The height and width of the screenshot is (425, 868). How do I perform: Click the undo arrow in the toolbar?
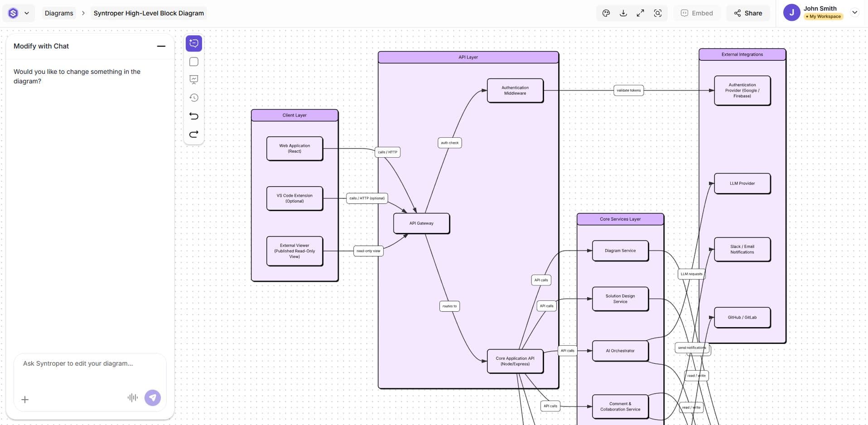[x=194, y=116]
